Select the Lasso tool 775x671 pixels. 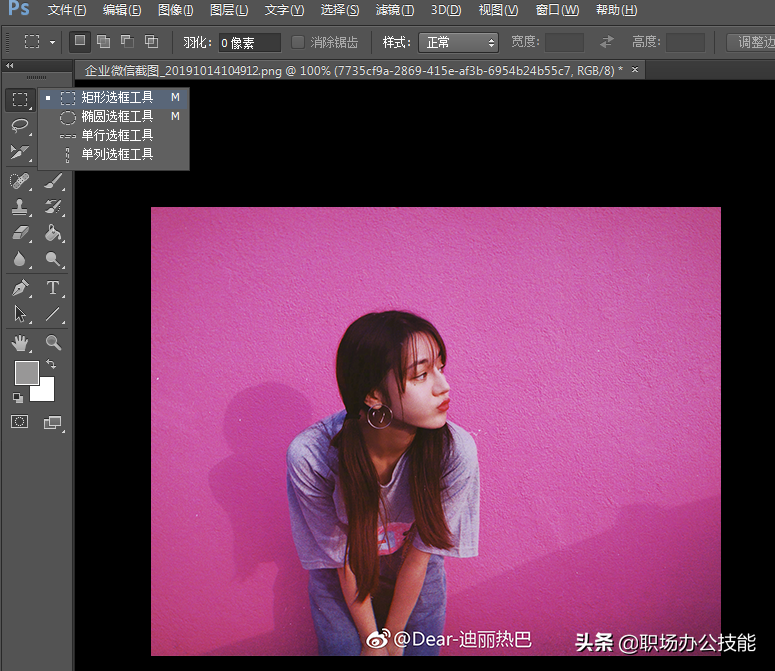[20, 126]
